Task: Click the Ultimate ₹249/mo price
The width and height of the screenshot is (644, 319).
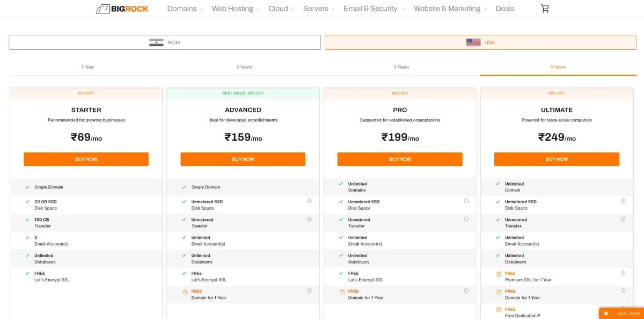Action: click(557, 137)
